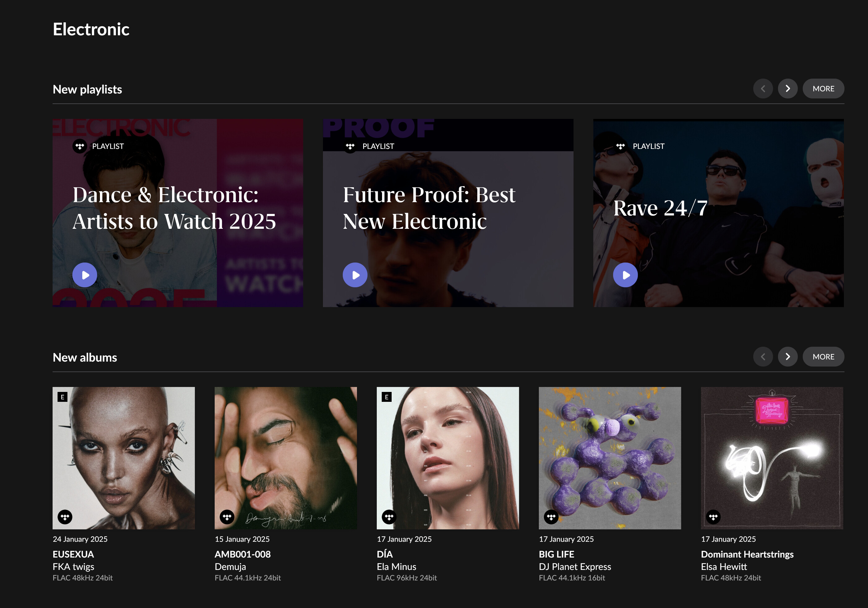Click TIDAL badge on Dominant Heartstrings cover
This screenshot has width=868, height=608.
pos(713,517)
